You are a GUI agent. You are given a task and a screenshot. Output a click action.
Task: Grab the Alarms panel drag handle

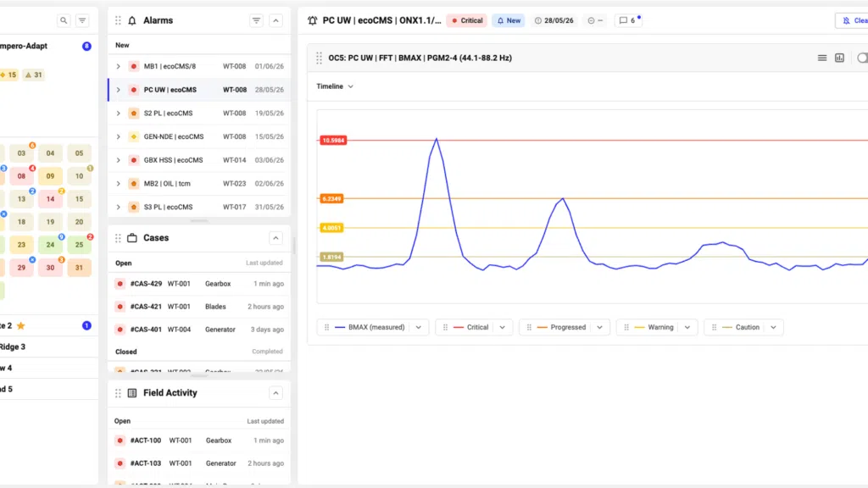point(118,20)
